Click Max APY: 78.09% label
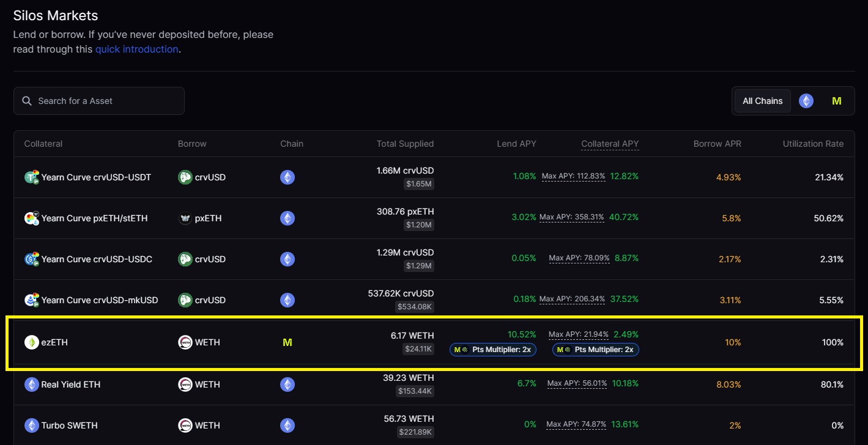The height and width of the screenshot is (445, 868). [x=579, y=258]
